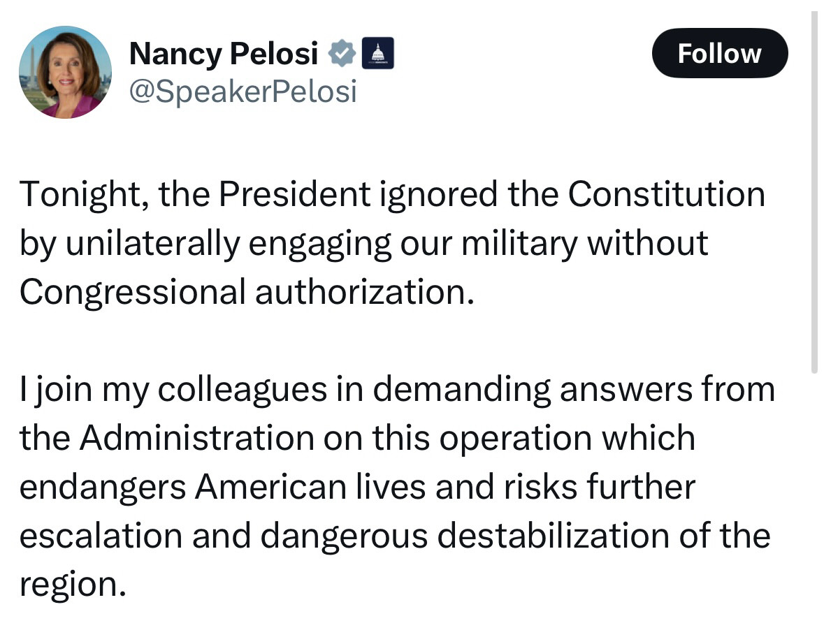Click the word "colleagues" in the second paragraph
This screenshot has height=644, width=824.
tap(243, 391)
